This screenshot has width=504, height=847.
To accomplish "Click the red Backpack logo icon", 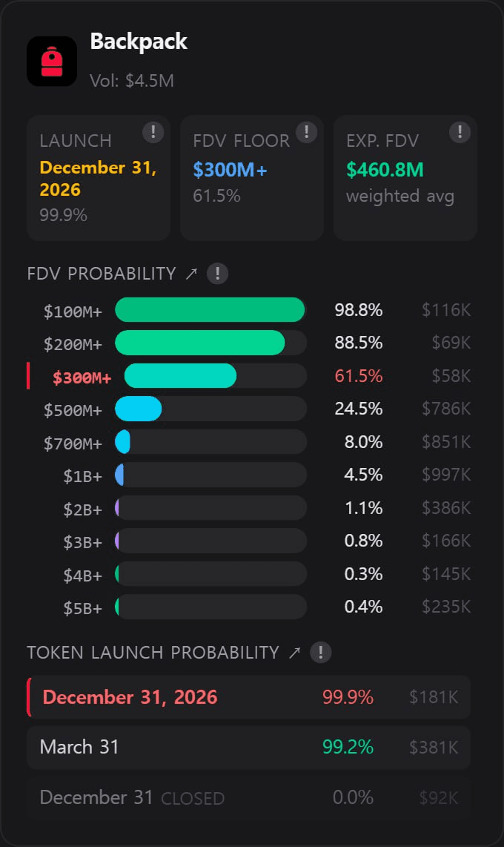I will [51, 61].
